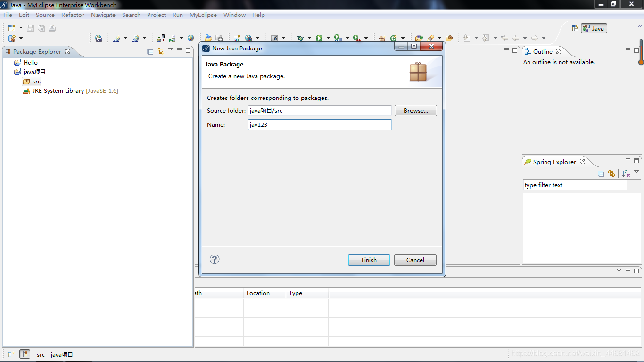Viewport: 644px width, 362px height.
Task: Click the New Java Package toolbar icon
Action: (x=382, y=38)
